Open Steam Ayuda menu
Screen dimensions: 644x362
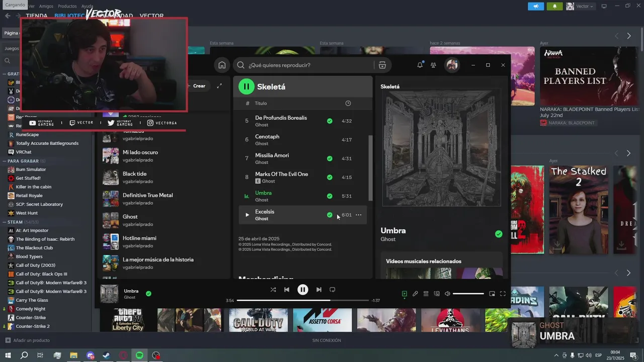click(87, 6)
